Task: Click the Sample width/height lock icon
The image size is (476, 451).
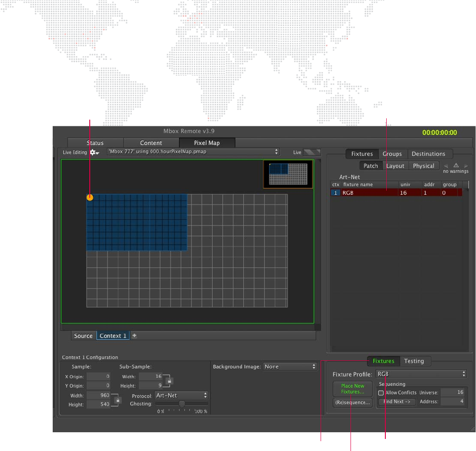Action: [x=117, y=400]
